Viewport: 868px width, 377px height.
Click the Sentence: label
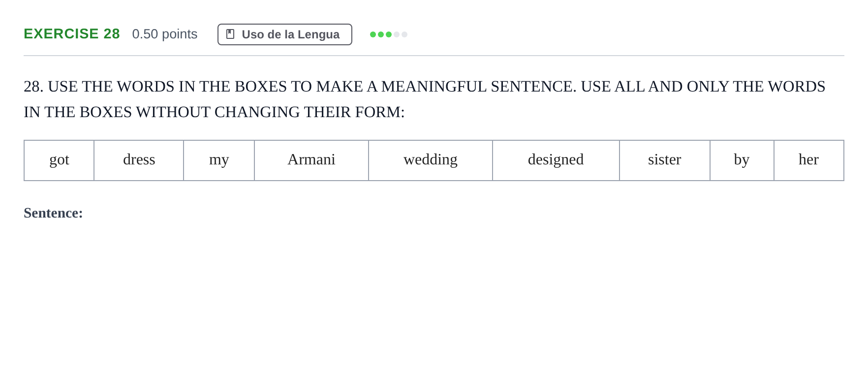coord(53,213)
